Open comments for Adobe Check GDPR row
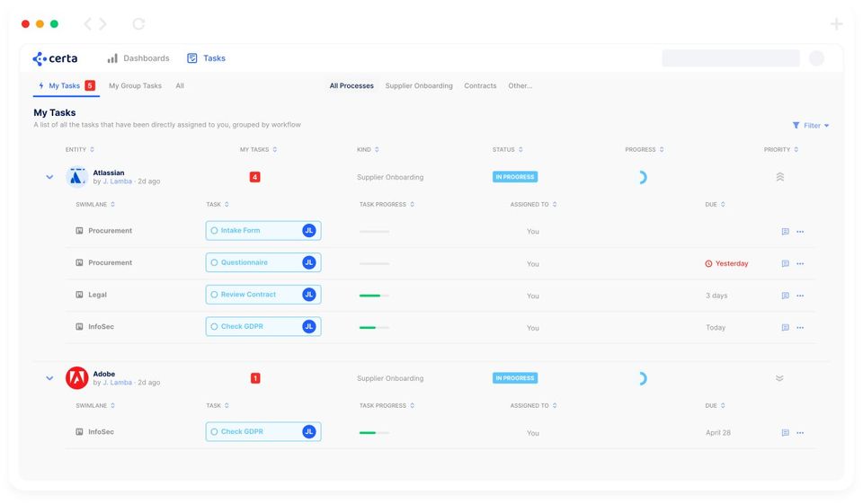Viewport: 863px width, 504px height. coord(786,432)
